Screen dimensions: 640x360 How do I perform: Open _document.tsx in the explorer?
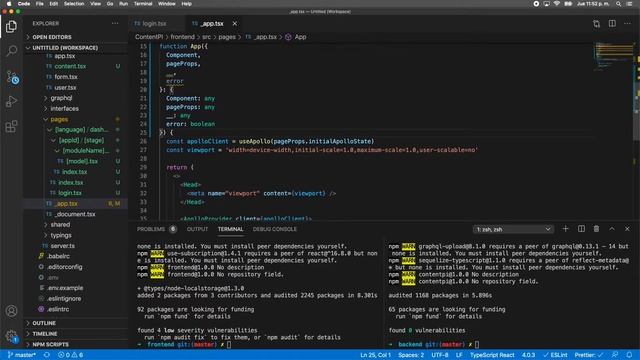coord(75,214)
